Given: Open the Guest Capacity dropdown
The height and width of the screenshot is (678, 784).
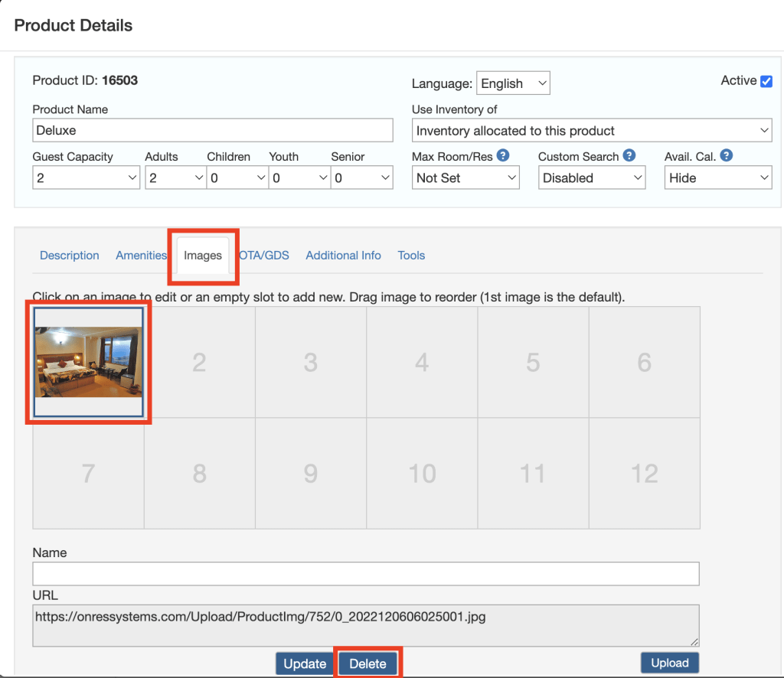Looking at the screenshot, I should 87,178.
